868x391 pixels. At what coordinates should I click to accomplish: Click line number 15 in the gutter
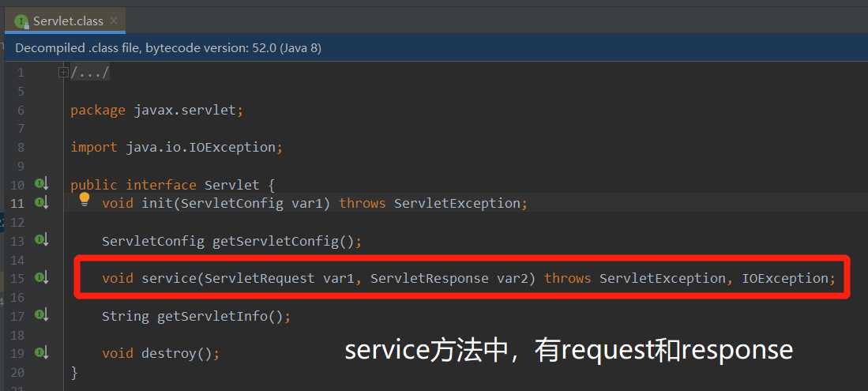click(17, 278)
